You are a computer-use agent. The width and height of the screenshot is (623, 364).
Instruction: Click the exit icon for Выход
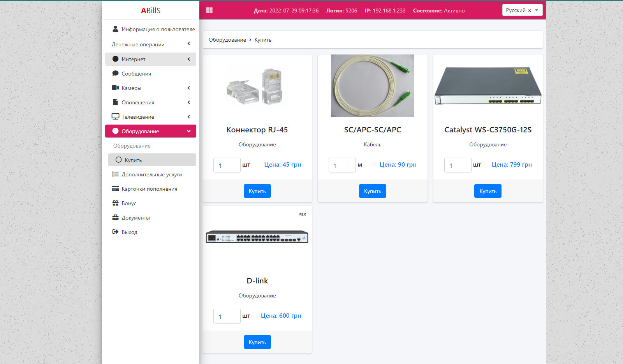tap(115, 232)
